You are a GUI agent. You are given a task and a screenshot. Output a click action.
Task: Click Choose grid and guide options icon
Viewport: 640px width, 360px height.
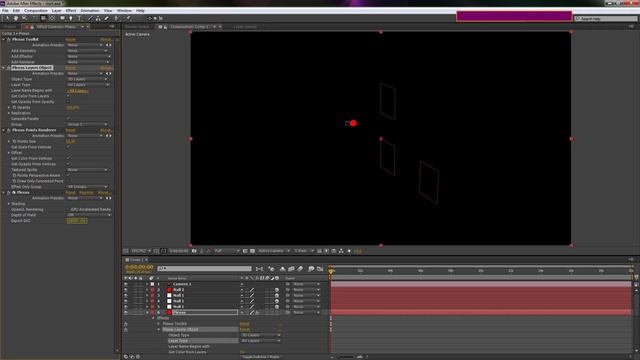point(156,251)
